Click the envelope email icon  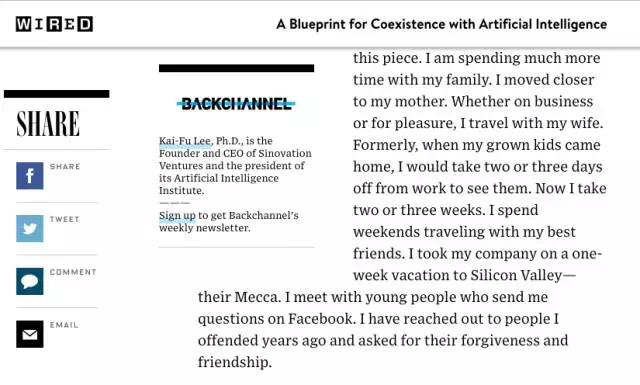[30, 334]
